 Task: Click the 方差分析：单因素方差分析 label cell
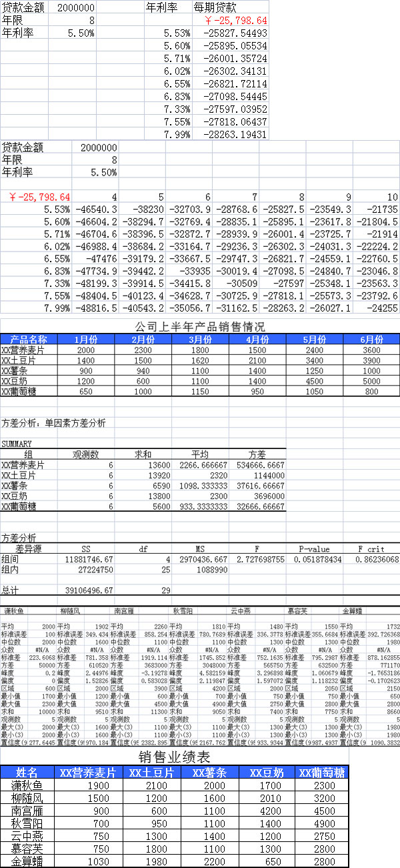53,423
